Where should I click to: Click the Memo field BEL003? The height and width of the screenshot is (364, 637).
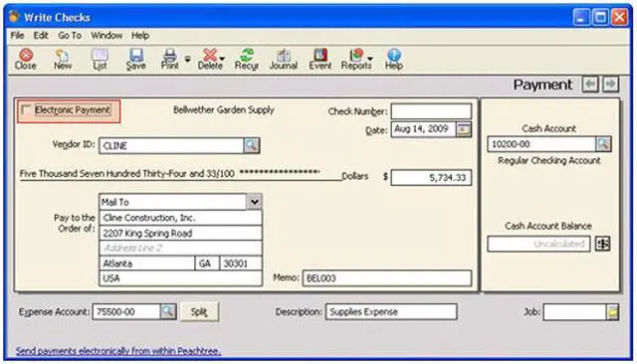pyautogui.click(x=387, y=278)
